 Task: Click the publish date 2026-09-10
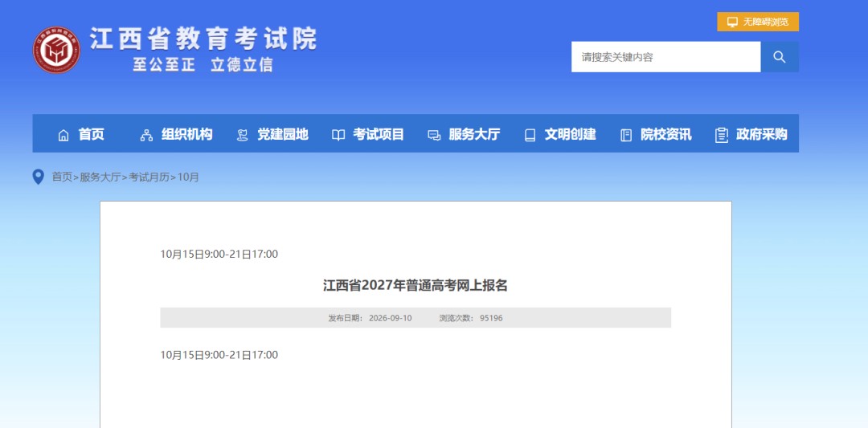coord(391,318)
